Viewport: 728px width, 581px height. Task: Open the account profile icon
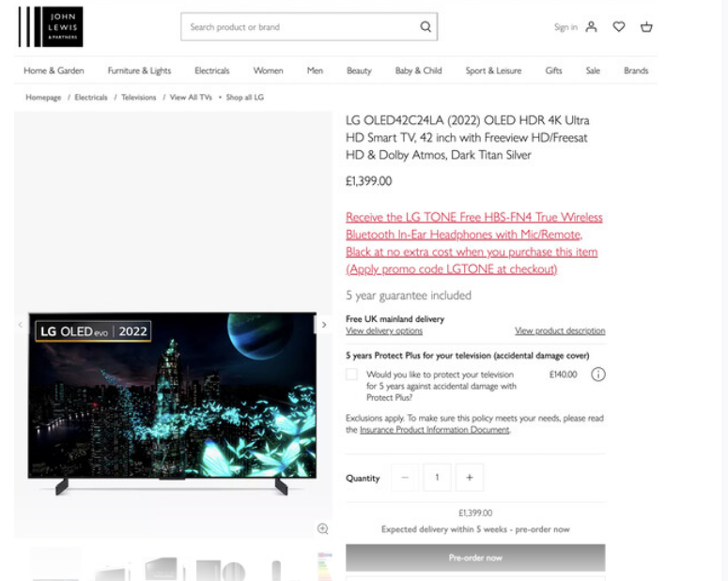click(591, 27)
